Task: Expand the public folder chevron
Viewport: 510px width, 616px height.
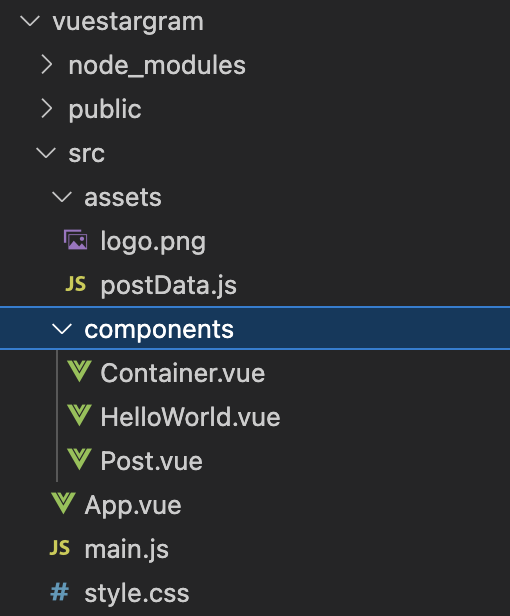Action: click(x=47, y=108)
